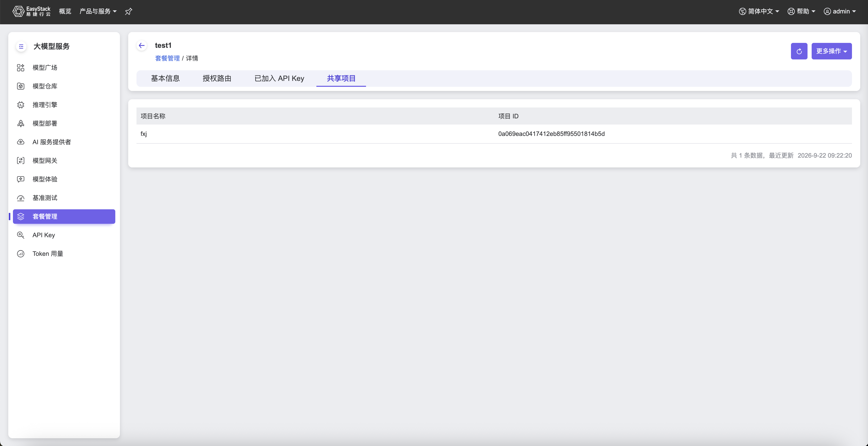
Task: Click the 模型部署 rocket icon
Action: 21,123
